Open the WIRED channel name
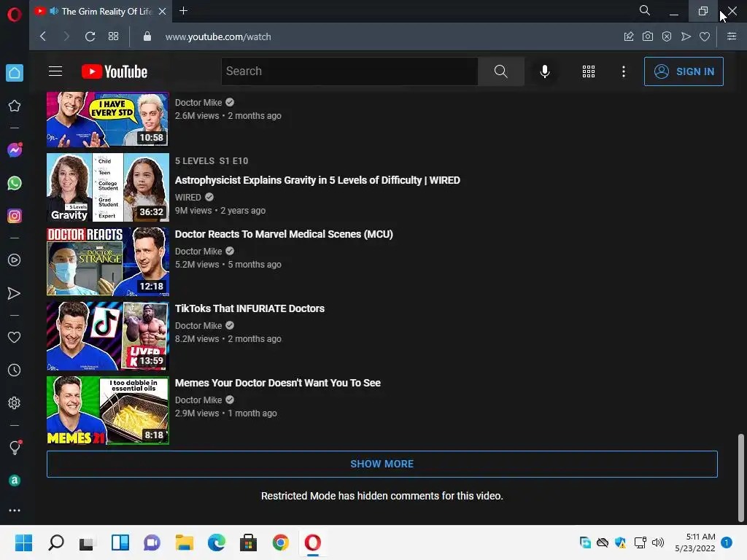This screenshot has width=747, height=560. coord(187,197)
